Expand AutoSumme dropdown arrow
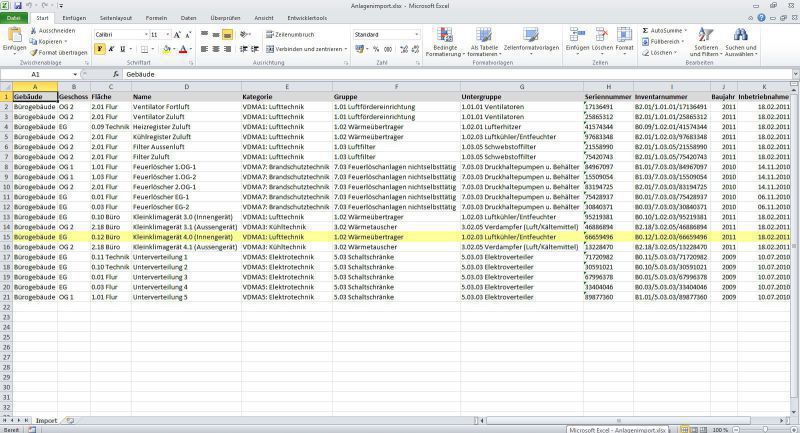The width and height of the screenshot is (800, 433). (x=685, y=31)
